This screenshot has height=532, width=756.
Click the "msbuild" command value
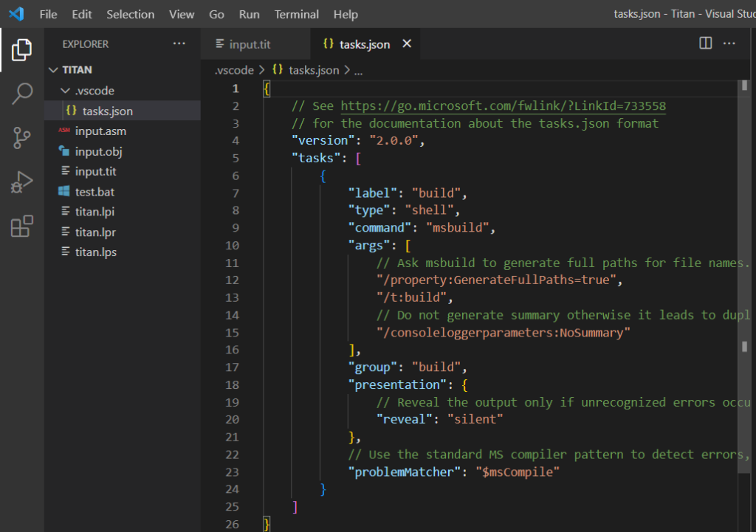[458, 227]
